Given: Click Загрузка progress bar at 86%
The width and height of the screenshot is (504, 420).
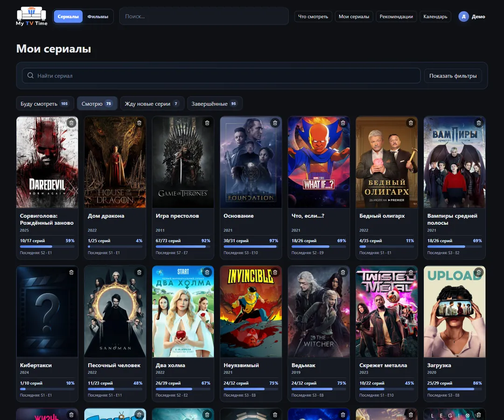Looking at the screenshot, I should pyautogui.click(x=455, y=389).
